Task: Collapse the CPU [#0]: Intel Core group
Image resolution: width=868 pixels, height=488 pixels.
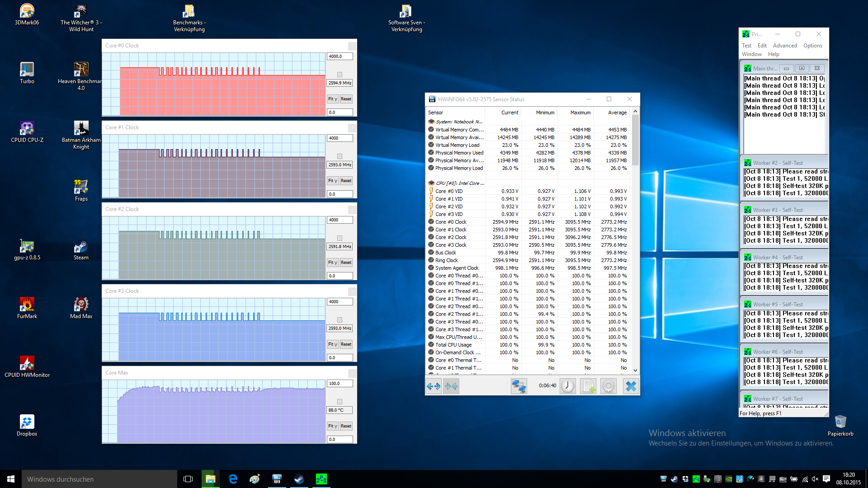Action: [456, 183]
